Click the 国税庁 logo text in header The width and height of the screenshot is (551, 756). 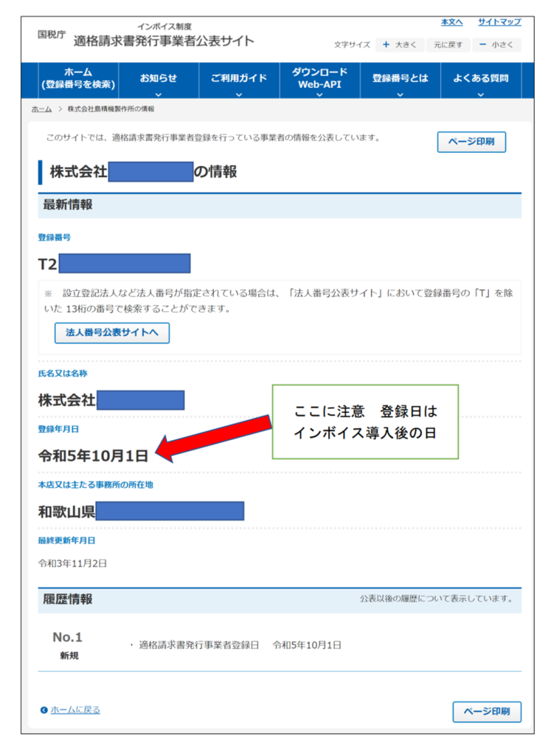(x=52, y=35)
